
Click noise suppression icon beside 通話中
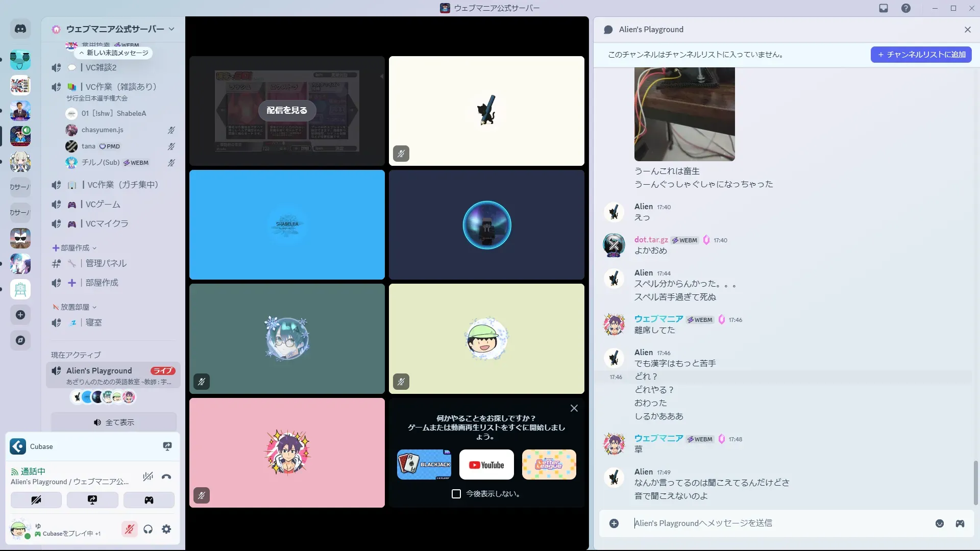coord(148,477)
